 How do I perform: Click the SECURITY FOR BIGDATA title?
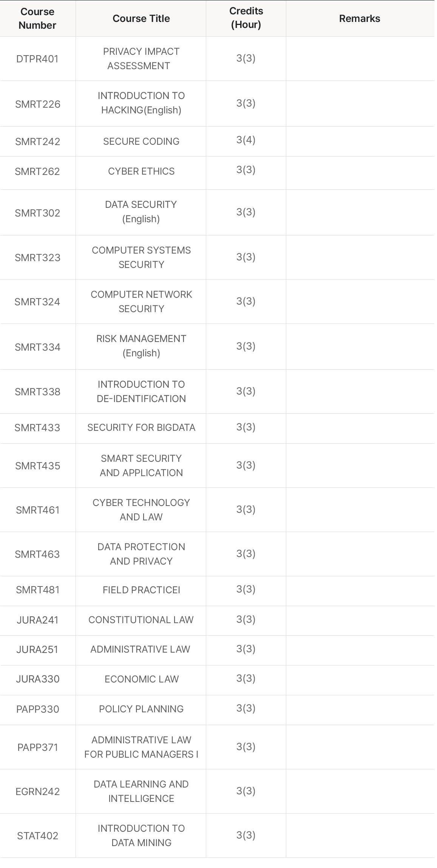pos(141,427)
